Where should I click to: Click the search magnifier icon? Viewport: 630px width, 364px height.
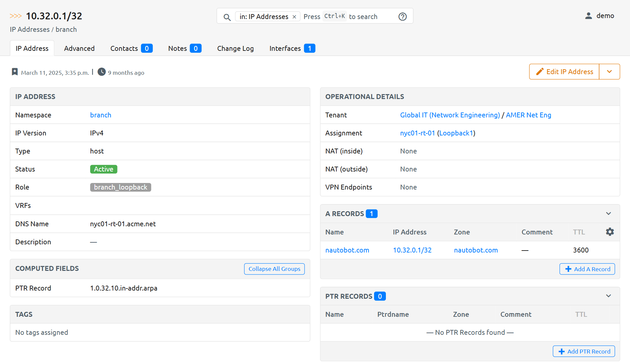coord(227,17)
